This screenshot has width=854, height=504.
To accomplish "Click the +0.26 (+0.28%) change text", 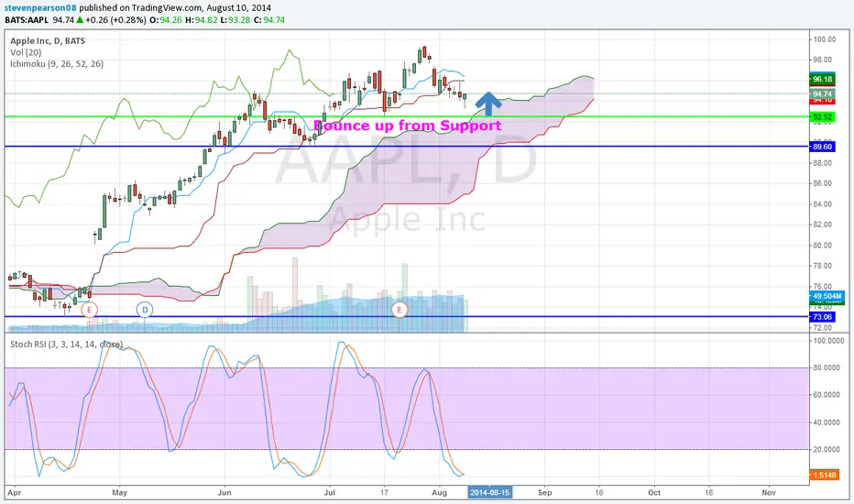I will (x=115, y=20).
